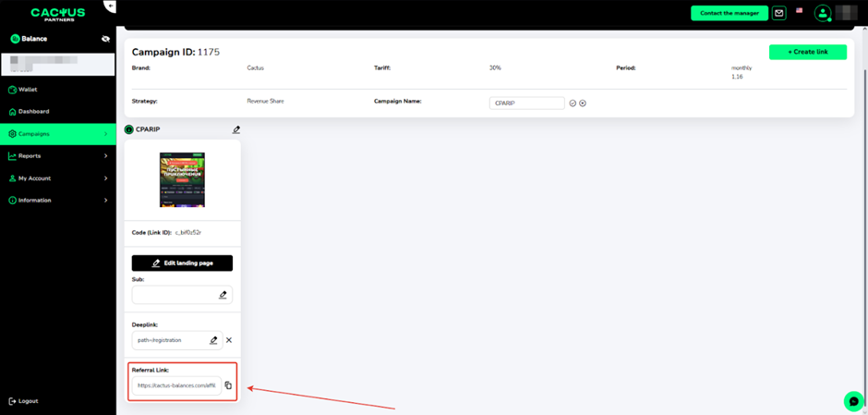This screenshot has height=415, width=868.
Task: Remove the deeplink with the X icon
Action: 229,340
